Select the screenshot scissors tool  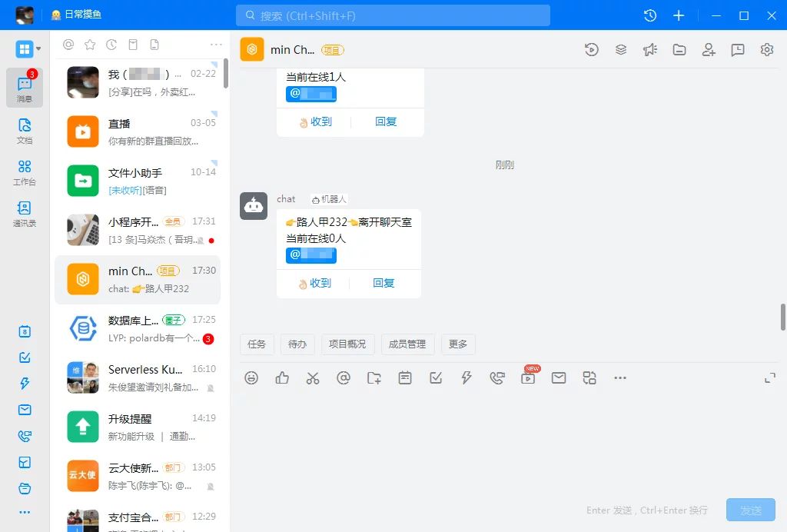[313, 377]
